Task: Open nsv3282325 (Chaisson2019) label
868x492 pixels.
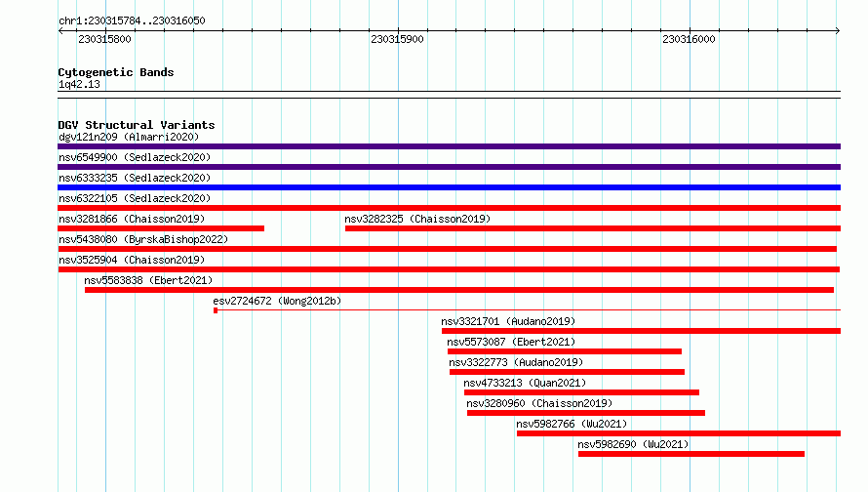Action: click(417, 219)
